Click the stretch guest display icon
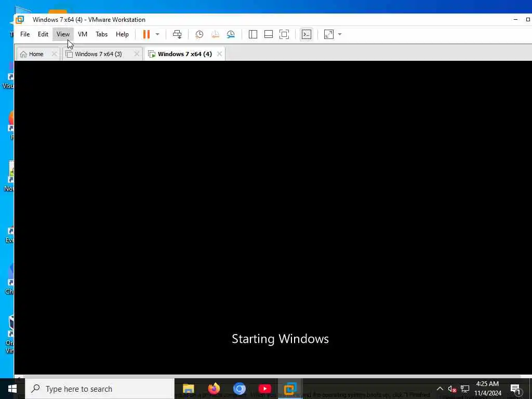 pyautogui.click(x=329, y=34)
